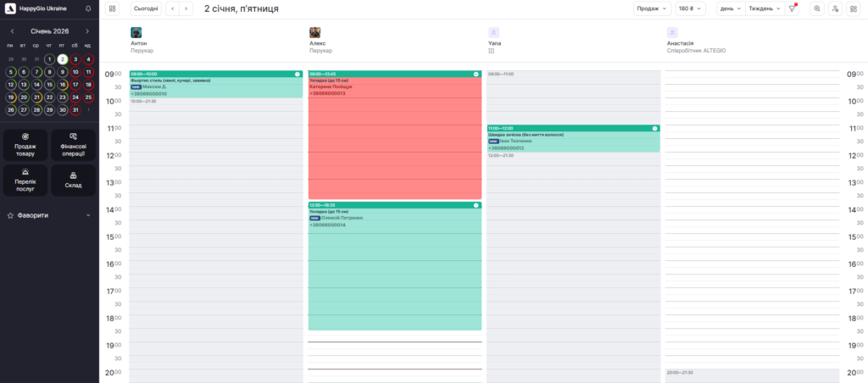Open the grid menu icon left of Сьогодні
The height and width of the screenshot is (383, 868).
click(113, 8)
